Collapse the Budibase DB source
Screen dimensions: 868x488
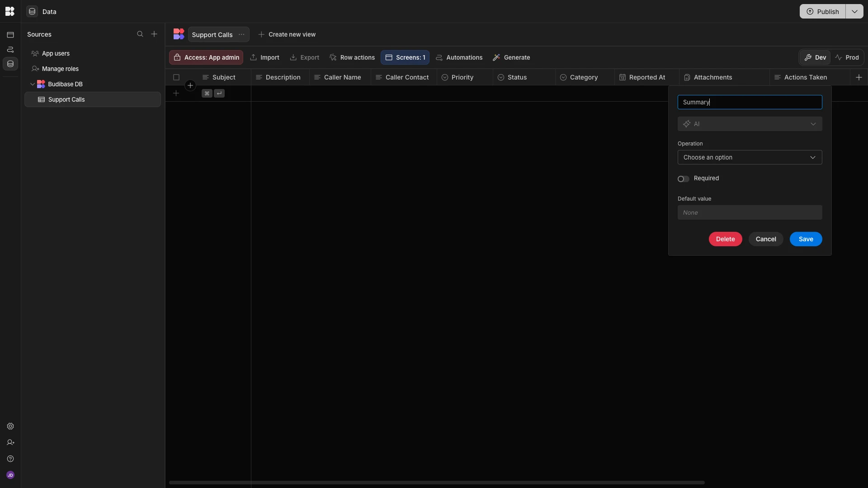click(x=32, y=84)
